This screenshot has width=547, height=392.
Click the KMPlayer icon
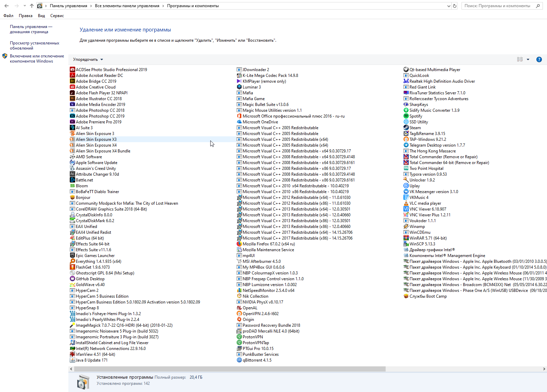point(239,81)
